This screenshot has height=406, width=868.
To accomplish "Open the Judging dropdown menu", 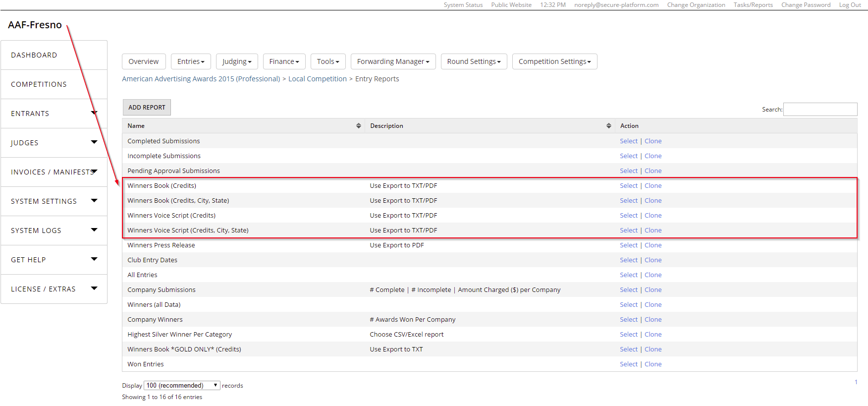I will 237,61.
